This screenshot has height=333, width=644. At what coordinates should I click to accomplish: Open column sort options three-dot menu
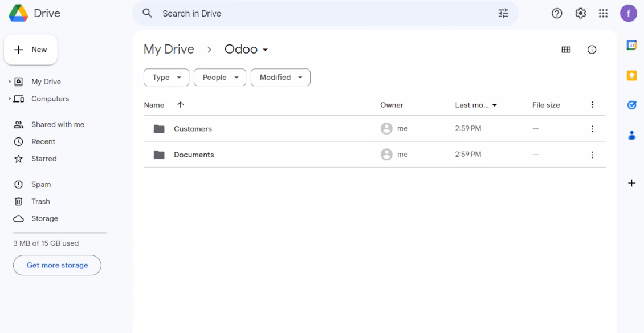pyautogui.click(x=592, y=105)
